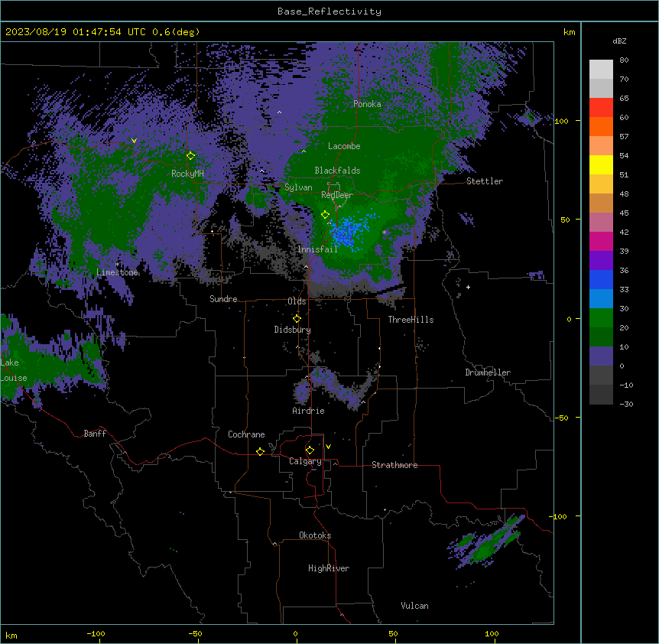Viewport: 659px width, 644px height.
Task: Pick the blue 36 to 33 dBZ swatch
Action: pyautogui.click(x=601, y=279)
